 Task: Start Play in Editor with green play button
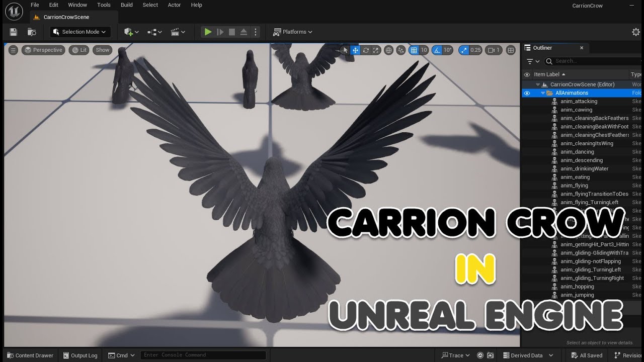(208, 32)
